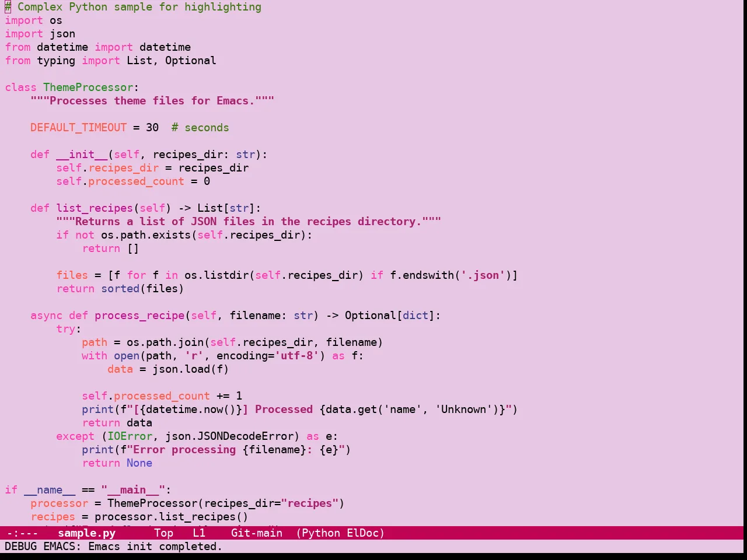Click 'return data' statement
The image size is (747, 560).
pyautogui.click(x=117, y=423)
